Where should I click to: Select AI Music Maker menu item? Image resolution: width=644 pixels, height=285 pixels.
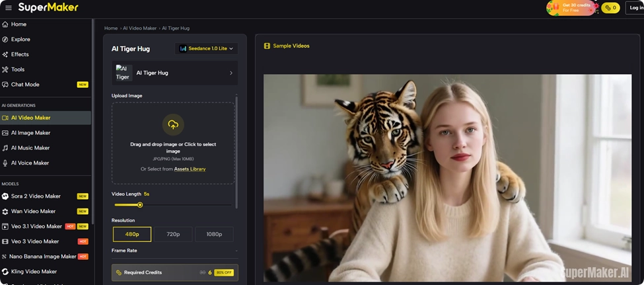click(x=45, y=148)
